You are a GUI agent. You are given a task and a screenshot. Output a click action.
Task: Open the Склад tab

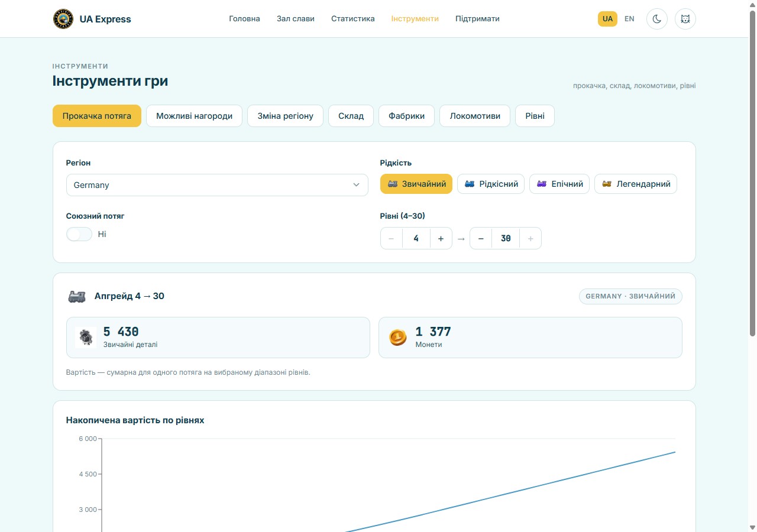click(x=351, y=116)
